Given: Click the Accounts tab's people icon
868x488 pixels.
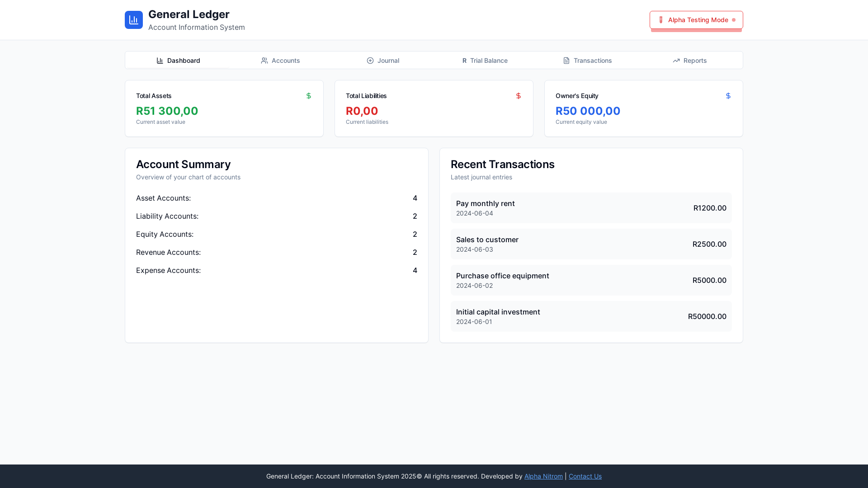Looking at the screenshot, I should point(264,61).
